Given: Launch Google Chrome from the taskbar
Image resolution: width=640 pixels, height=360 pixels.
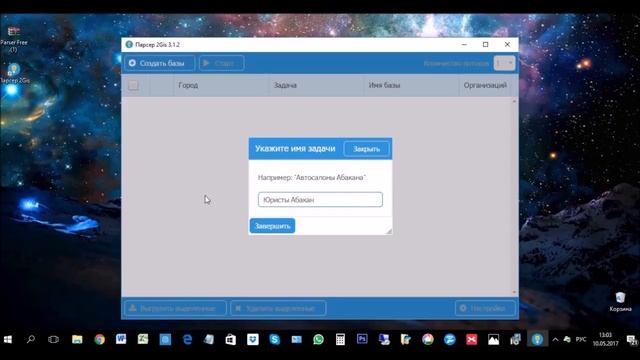Looking at the screenshot, I should pyautogui.click(x=99, y=340).
